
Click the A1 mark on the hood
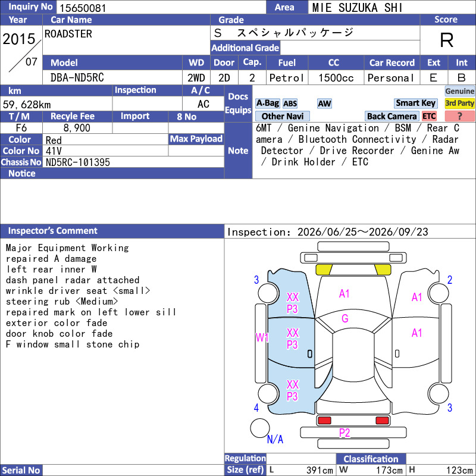(x=345, y=293)
